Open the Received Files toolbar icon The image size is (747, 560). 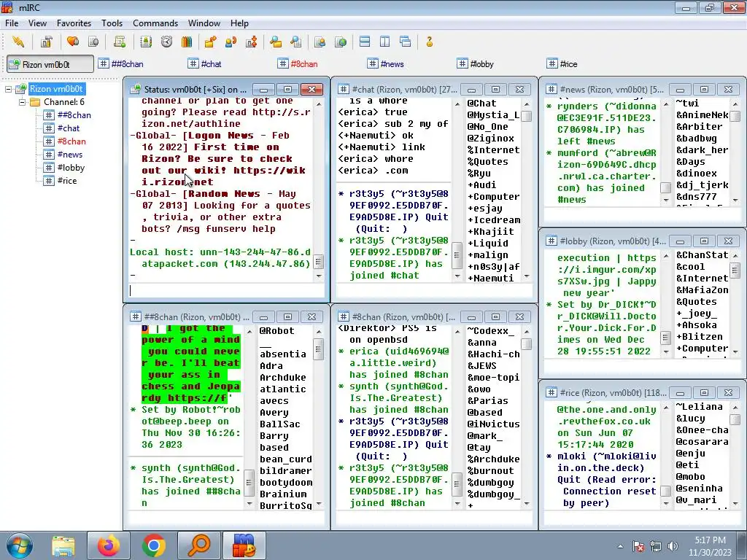click(275, 42)
